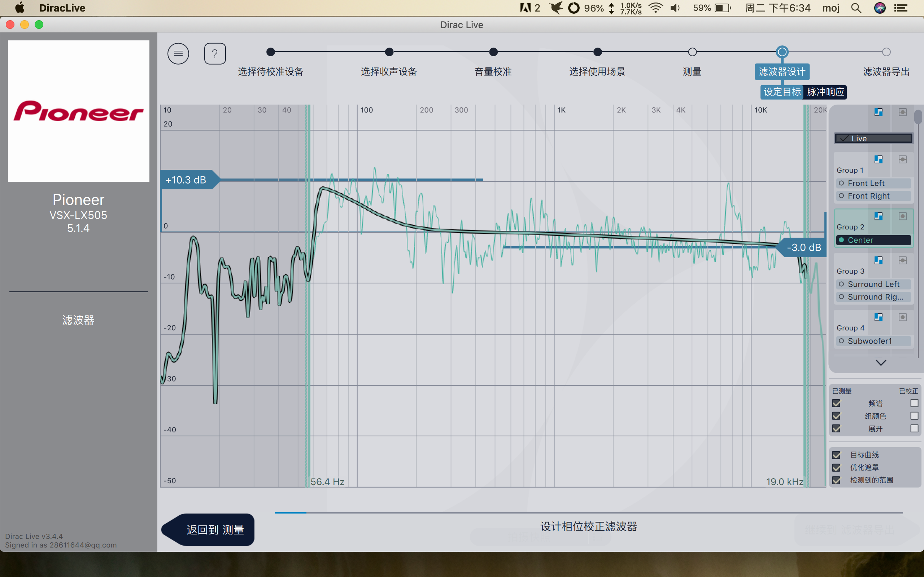Click the help question mark icon

coord(215,54)
